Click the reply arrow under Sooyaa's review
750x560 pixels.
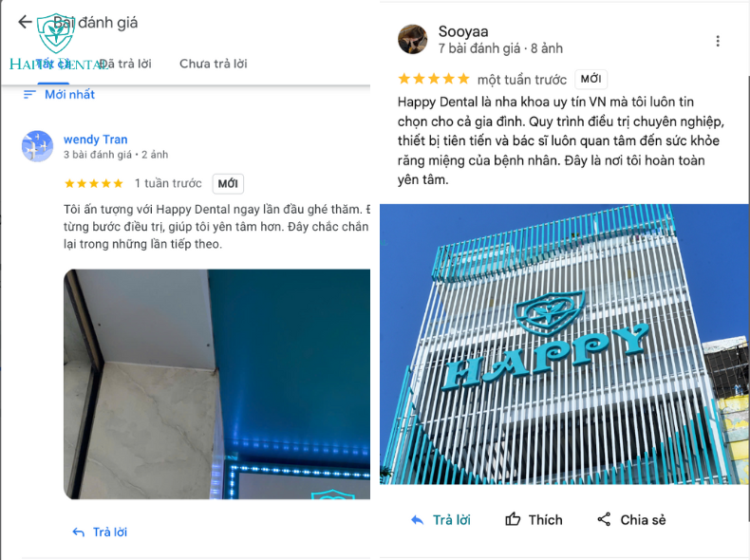pos(417,520)
